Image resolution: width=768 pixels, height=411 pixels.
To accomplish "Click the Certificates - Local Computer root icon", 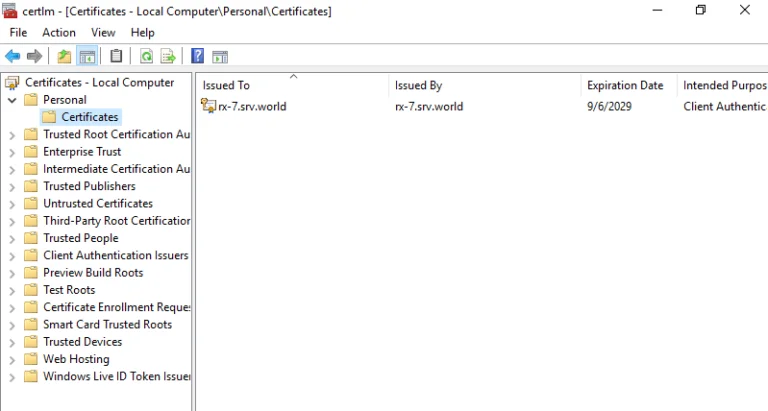I will 12,83.
